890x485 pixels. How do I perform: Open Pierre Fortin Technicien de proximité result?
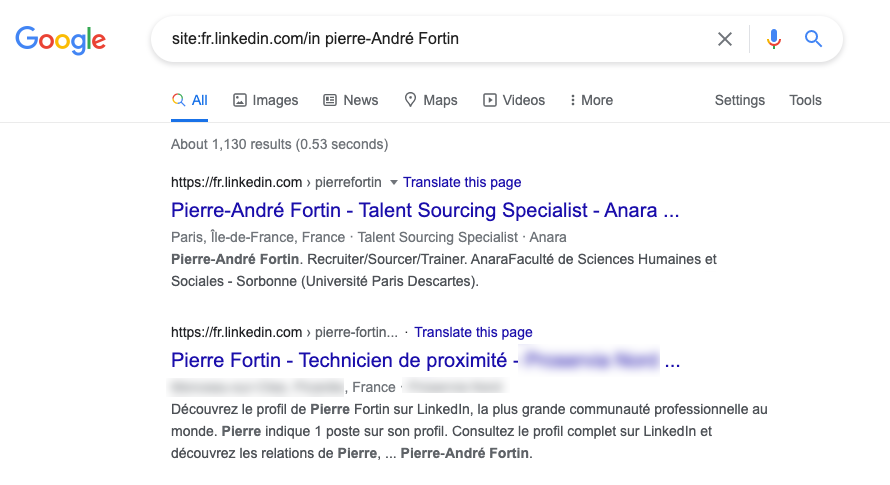point(425,360)
